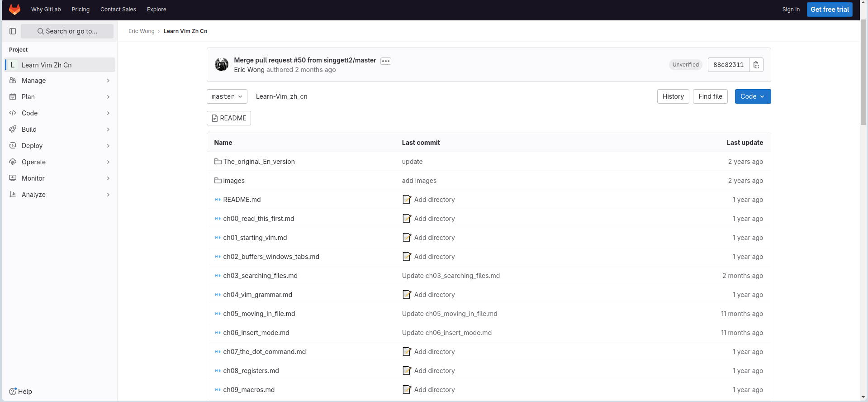Click the GitLab fox logo
Screen dimensions: 868x402
click(x=15, y=10)
